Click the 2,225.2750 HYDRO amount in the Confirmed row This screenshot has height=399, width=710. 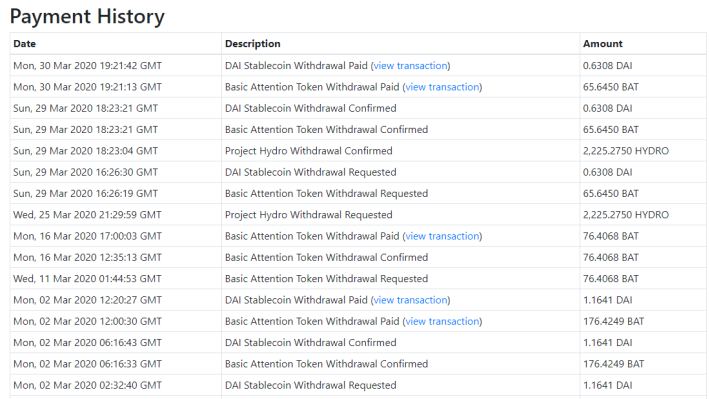[626, 151]
